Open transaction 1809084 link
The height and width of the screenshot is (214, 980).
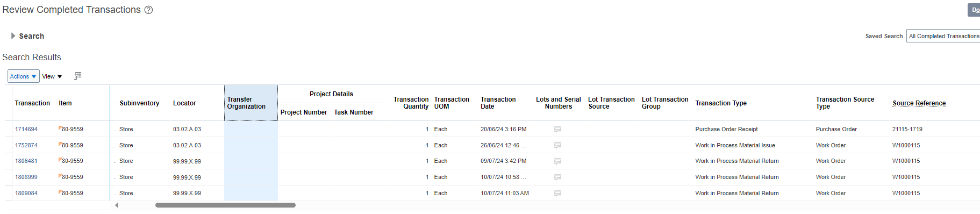point(26,193)
